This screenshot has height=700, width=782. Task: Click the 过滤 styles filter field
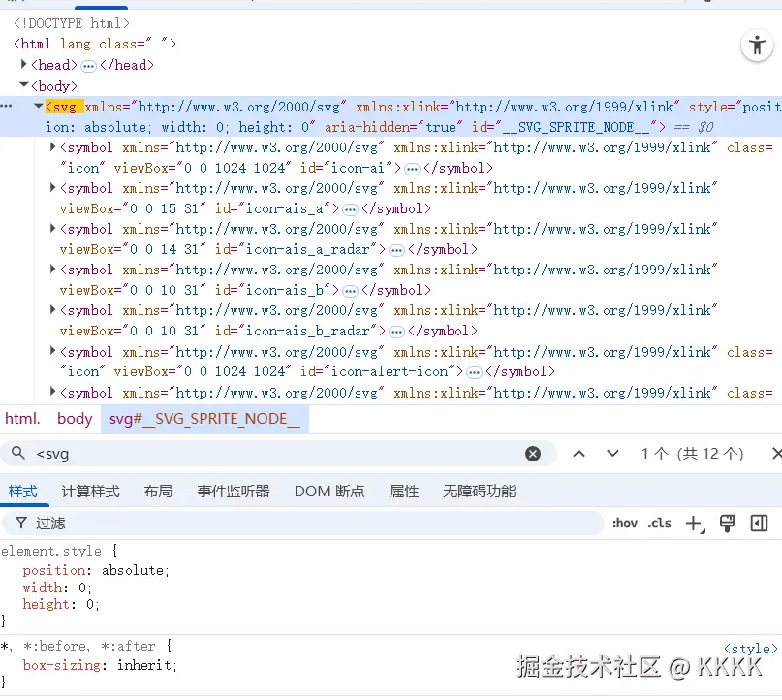(302, 523)
